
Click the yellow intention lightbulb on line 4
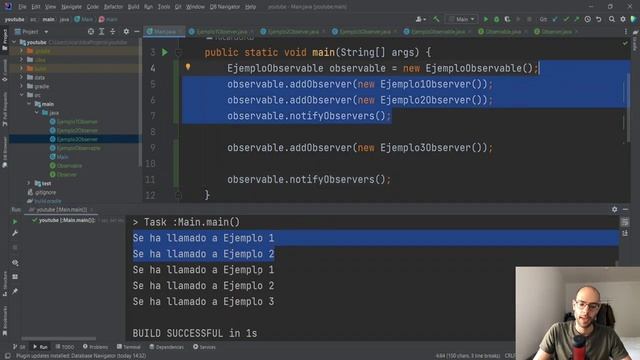pos(188,67)
